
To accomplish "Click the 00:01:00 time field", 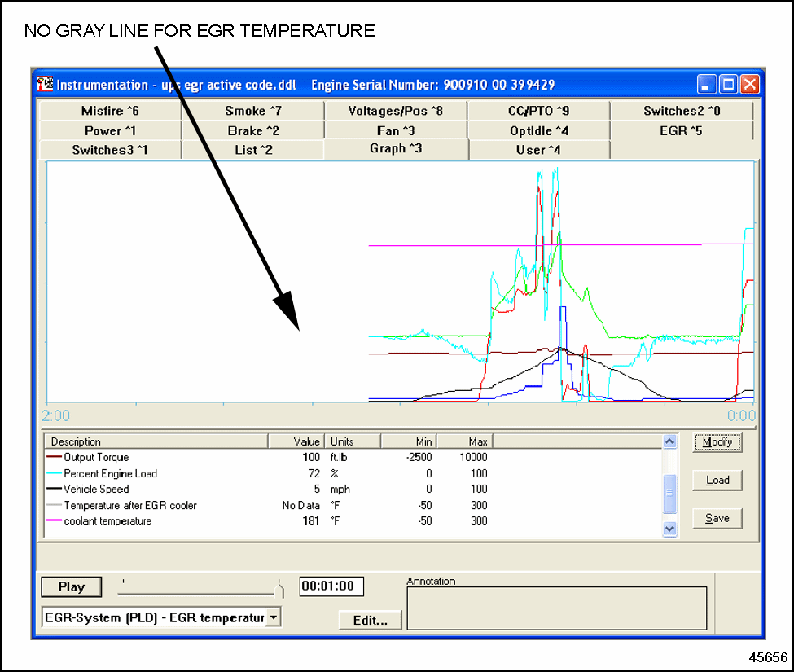I will pyautogui.click(x=331, y=586).
